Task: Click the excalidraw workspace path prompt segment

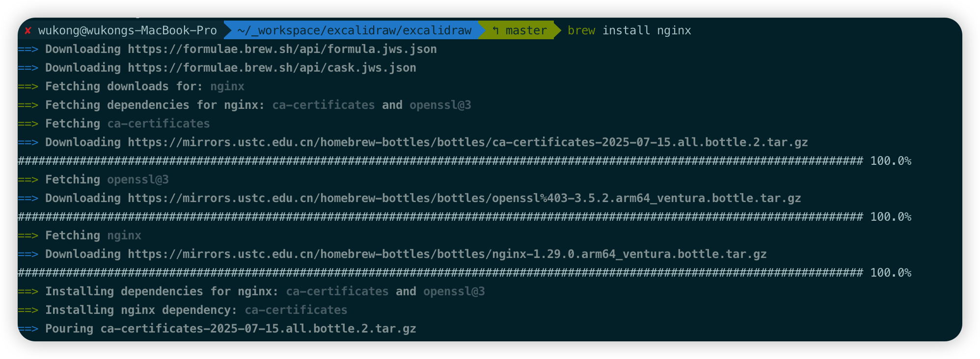Action: click(x=354, y=30)
